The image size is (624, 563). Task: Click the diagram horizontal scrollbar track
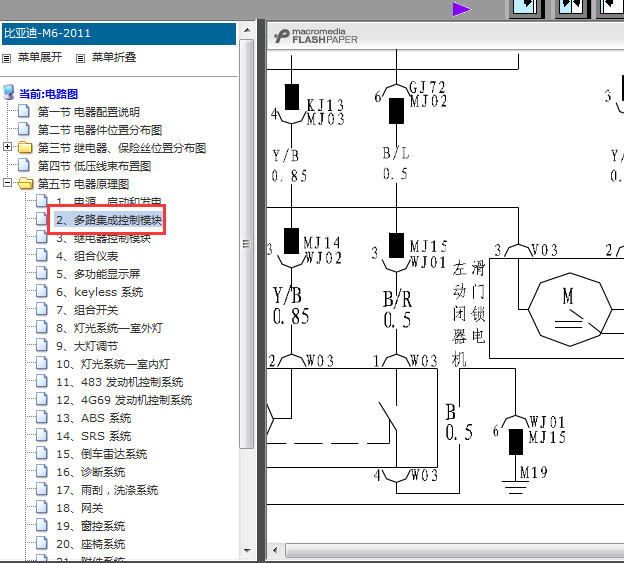[454, 551]
